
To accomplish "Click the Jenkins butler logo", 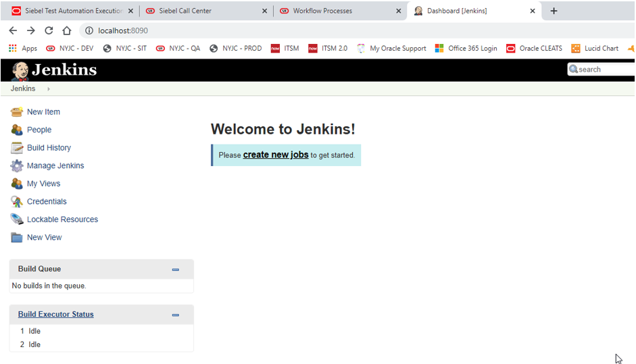I will [20, 70].
